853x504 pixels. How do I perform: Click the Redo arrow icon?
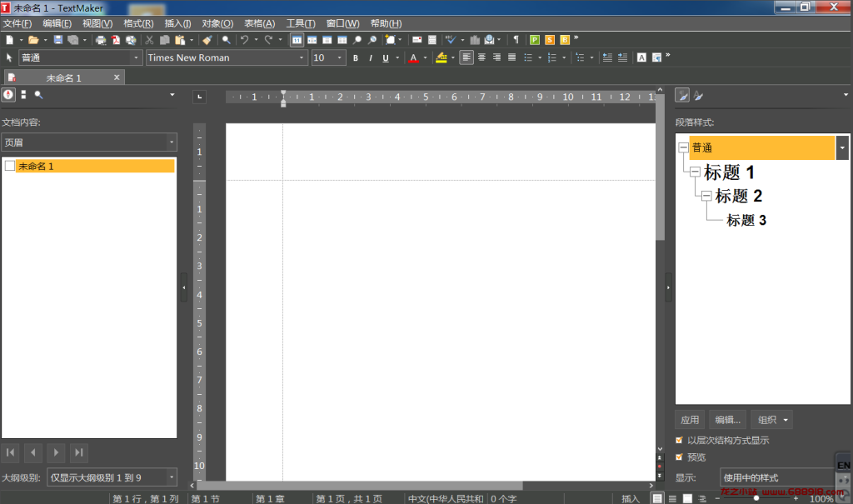[269, 40]
